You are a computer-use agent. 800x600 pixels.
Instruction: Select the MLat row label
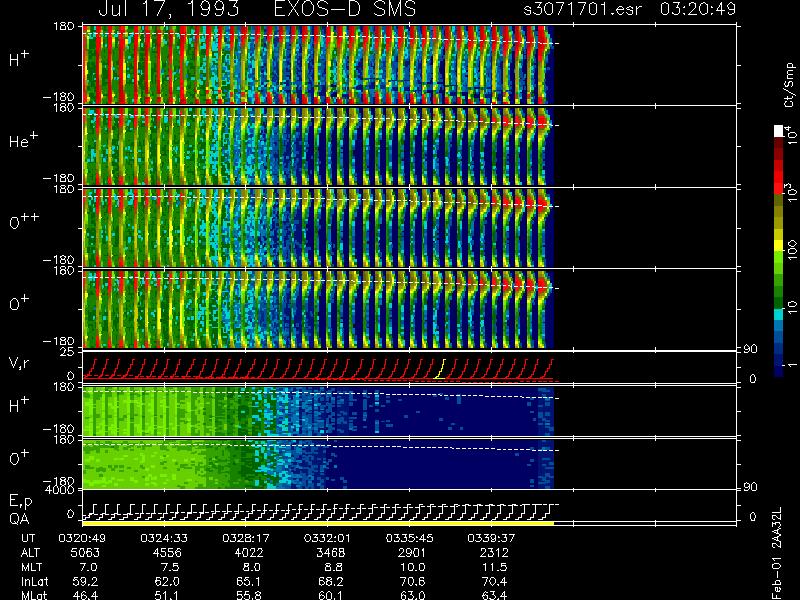[x=34, y=595]
